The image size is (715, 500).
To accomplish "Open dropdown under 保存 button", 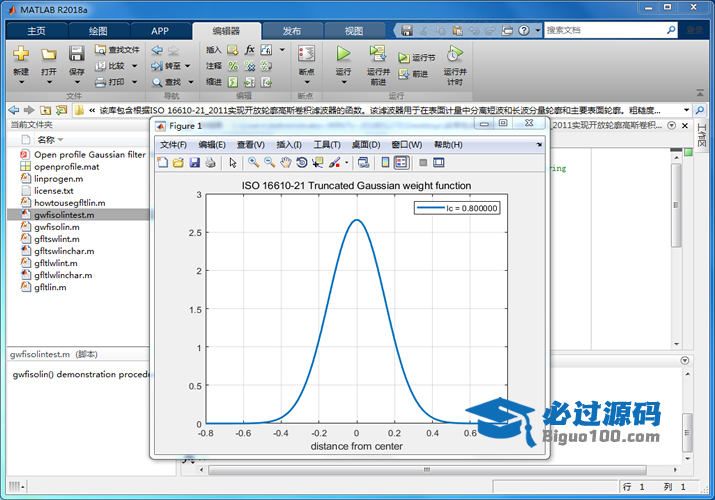I will click(77, 82).
